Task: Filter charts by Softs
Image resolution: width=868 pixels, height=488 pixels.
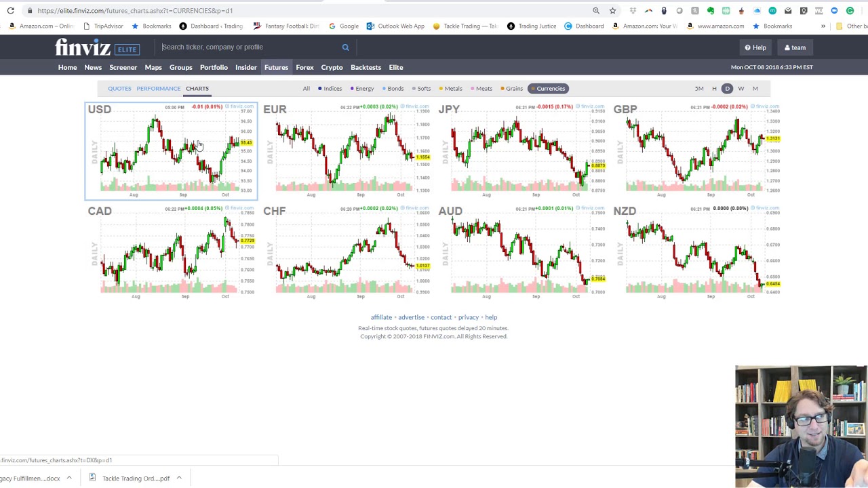Action: tap(421, 88)
